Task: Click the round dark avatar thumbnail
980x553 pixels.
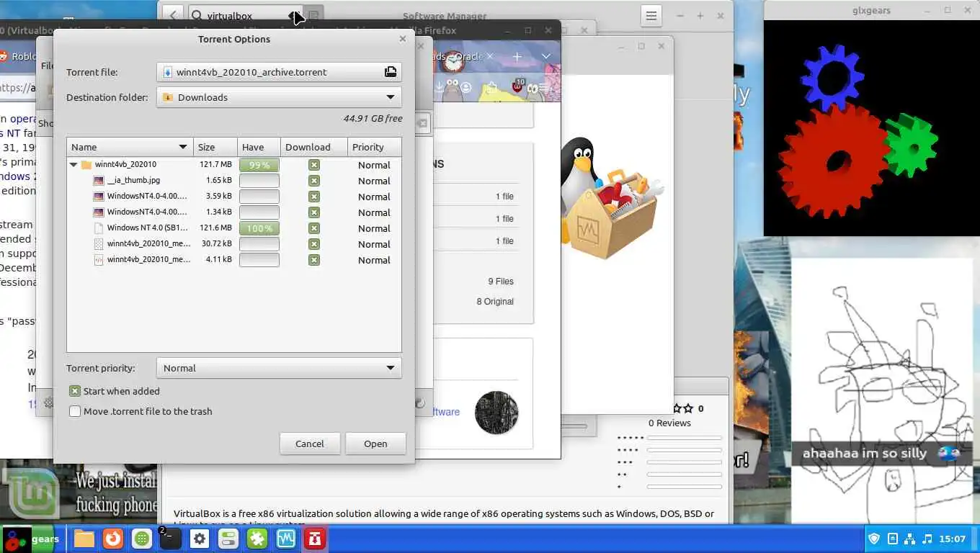Action: (496, 413)
